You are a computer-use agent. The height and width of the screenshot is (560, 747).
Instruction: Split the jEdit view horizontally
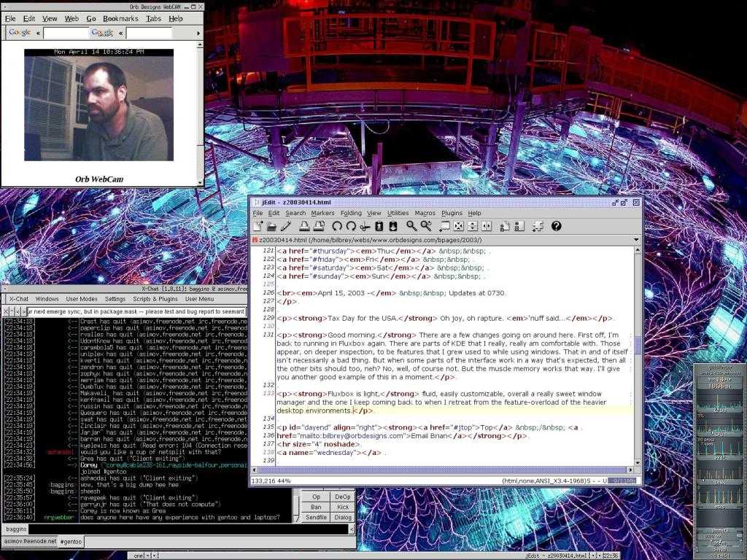(x=473, y=227)
